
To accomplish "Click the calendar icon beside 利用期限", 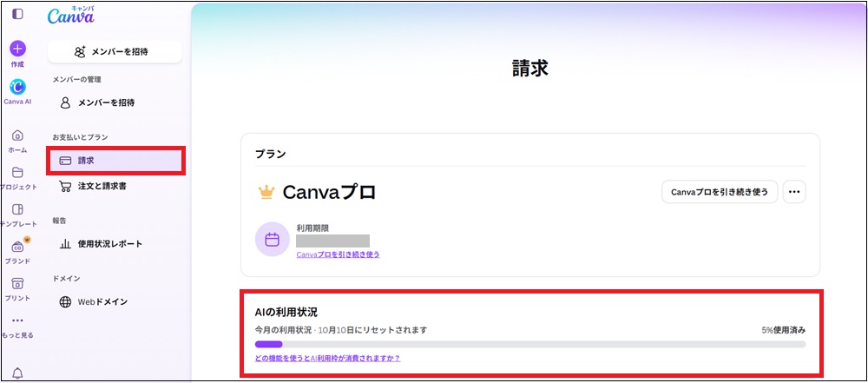I will click(272, 240).
